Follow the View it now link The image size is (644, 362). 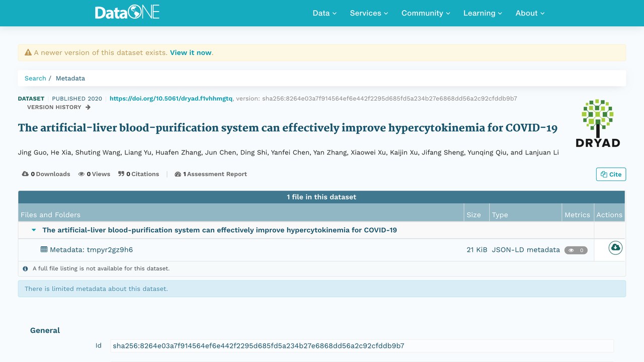(x=191, y=52)
